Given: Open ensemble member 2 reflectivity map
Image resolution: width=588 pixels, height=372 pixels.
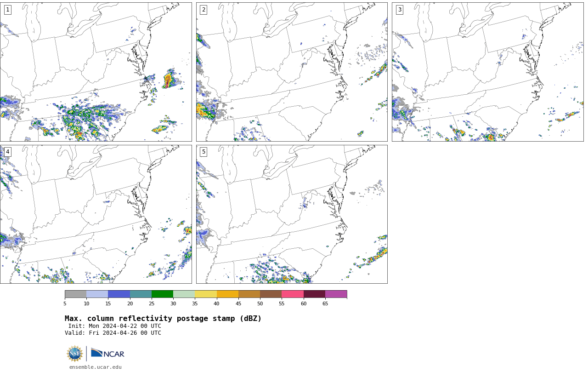Looking at the screenshot, I should (x=292, y=72).
